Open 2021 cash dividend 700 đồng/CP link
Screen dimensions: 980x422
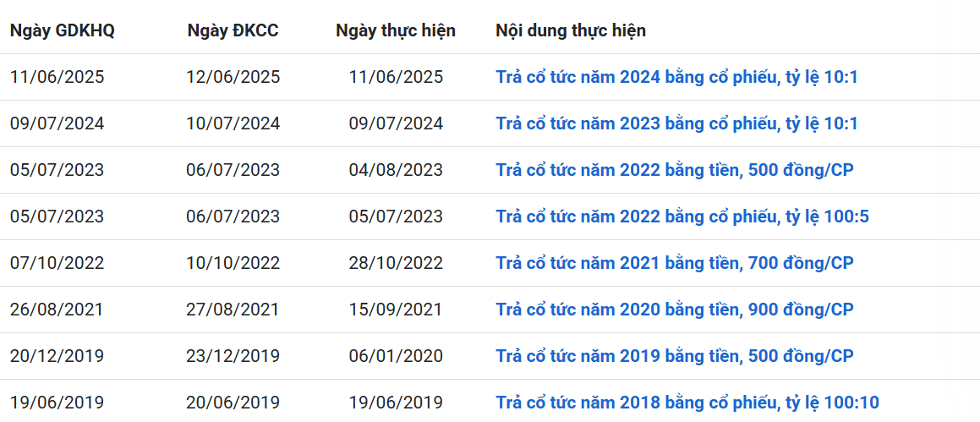click(675, 263)
